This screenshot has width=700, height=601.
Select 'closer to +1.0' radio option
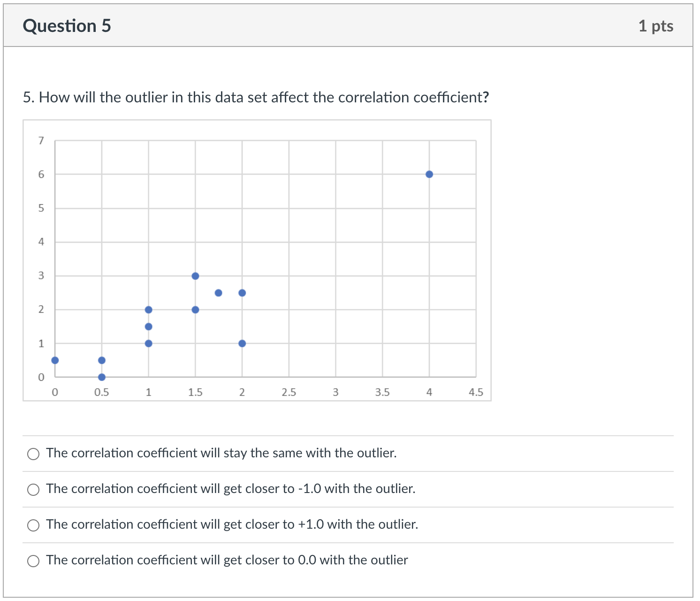point(33,525)
